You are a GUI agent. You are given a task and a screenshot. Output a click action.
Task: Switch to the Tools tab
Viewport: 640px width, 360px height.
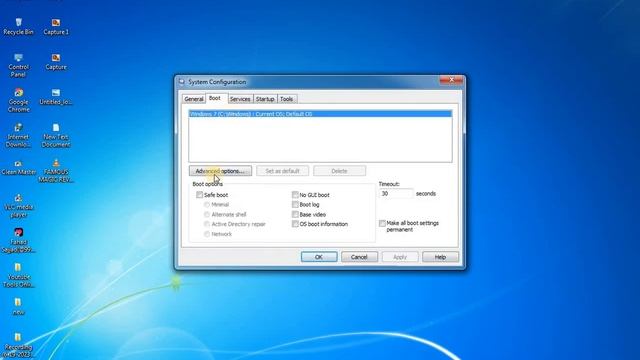coord(287,99)
